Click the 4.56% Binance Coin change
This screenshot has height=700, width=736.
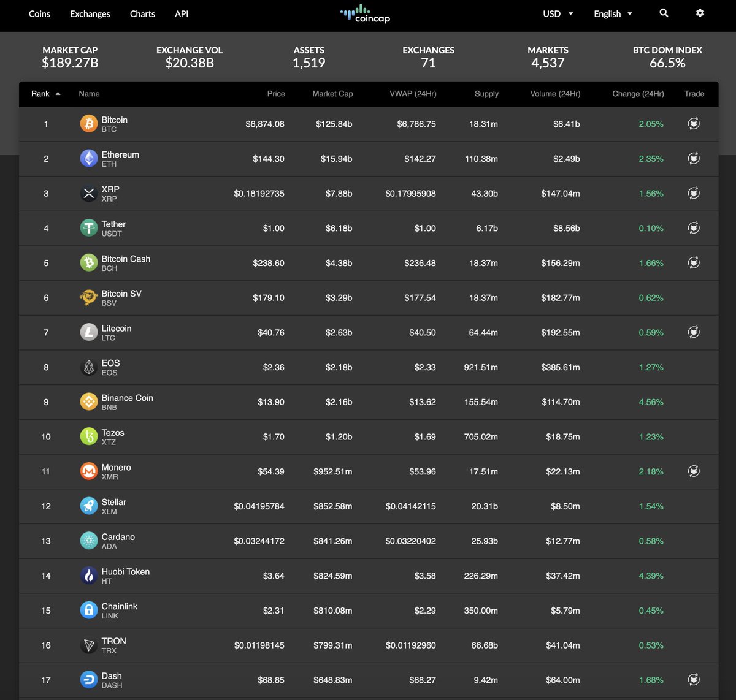click(x=651, y=402)
